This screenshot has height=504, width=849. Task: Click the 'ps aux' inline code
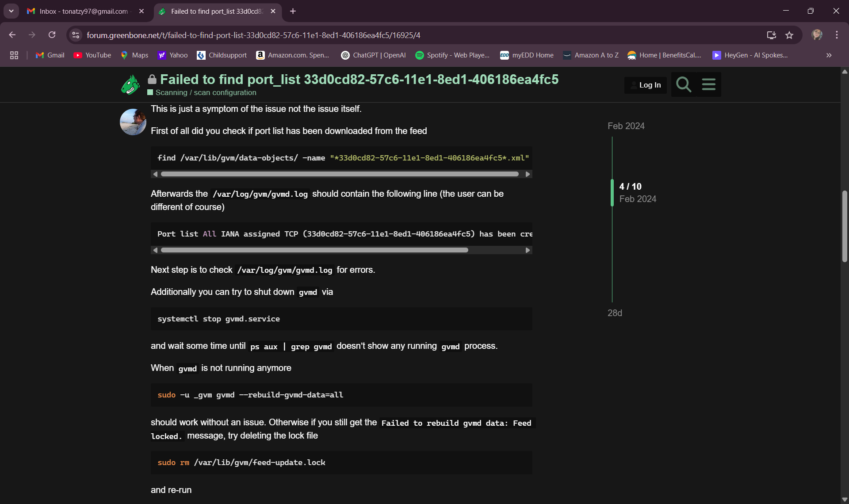264,347
